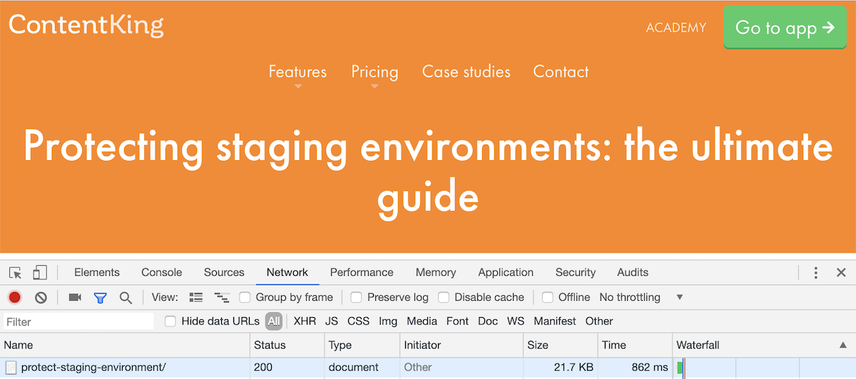Screen dimensions: 856x379
Task: Open the ACADEMY link
Action: click(676, 28)
